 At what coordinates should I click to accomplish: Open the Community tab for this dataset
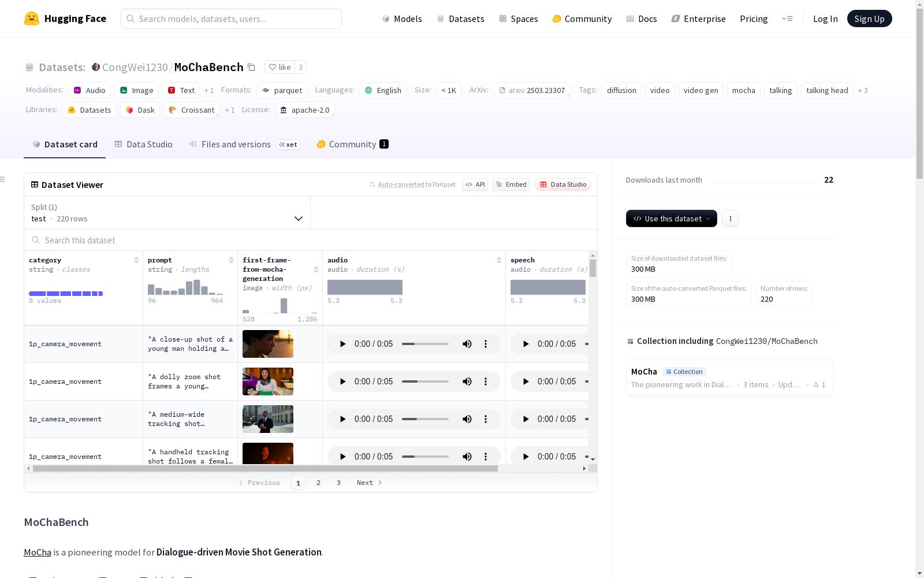[352, 144]
